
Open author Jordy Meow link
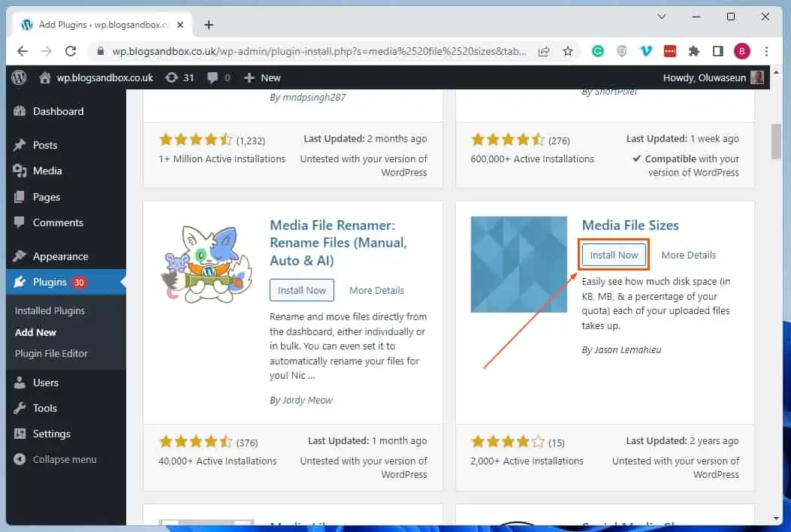point(307,401)
